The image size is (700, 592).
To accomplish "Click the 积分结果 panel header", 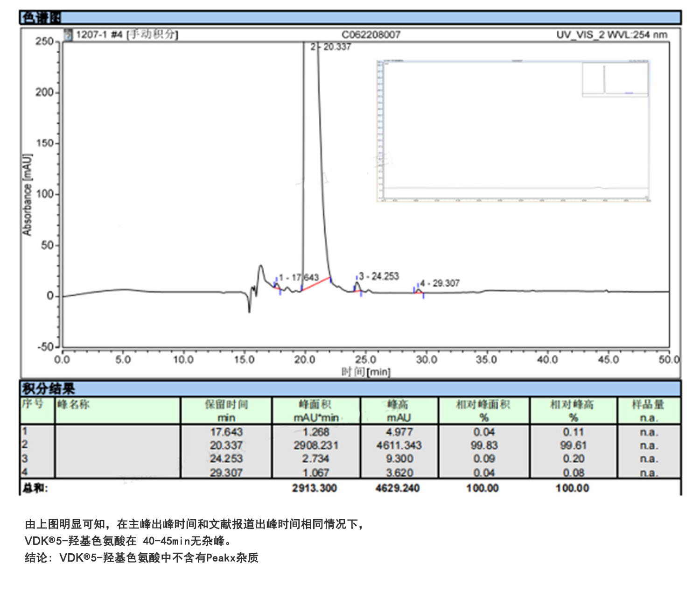I will (x=48, y=388).
